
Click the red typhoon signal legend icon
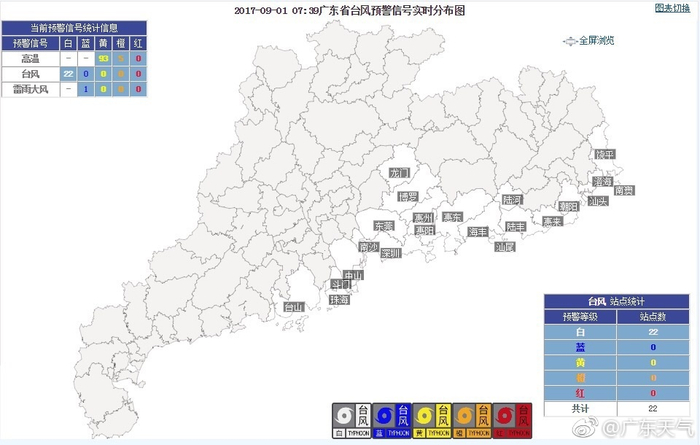(x=512, y=420)
